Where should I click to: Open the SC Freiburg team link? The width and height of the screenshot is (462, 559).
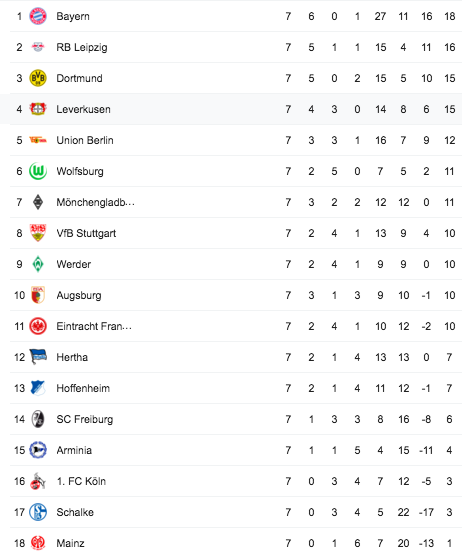(x=85, y=419)
